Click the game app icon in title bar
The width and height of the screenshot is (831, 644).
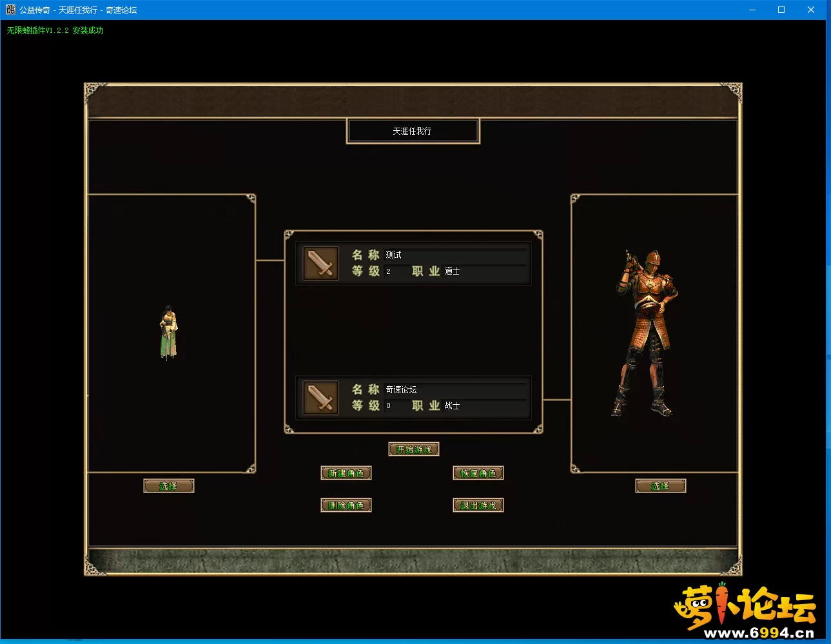click(10, 10)
